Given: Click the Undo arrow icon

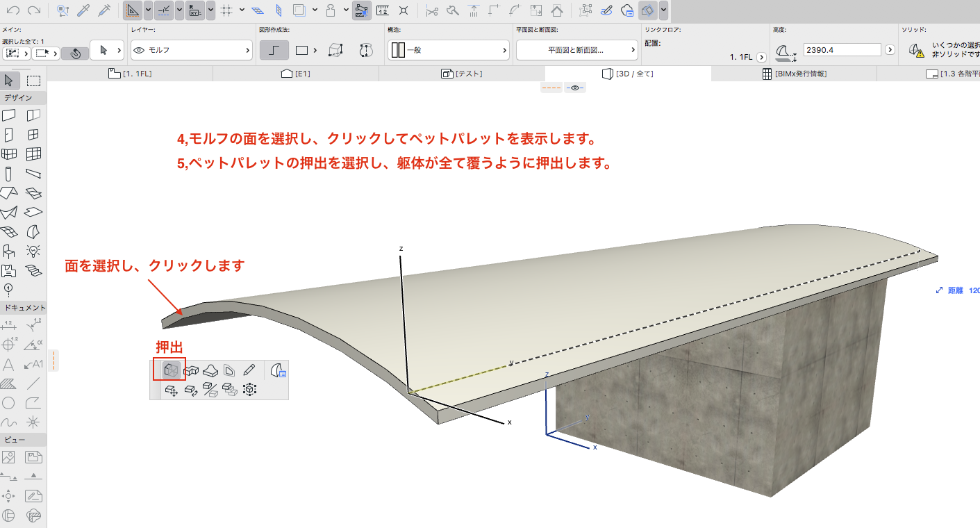Looking at the screenshot, I should click(13, 10).
